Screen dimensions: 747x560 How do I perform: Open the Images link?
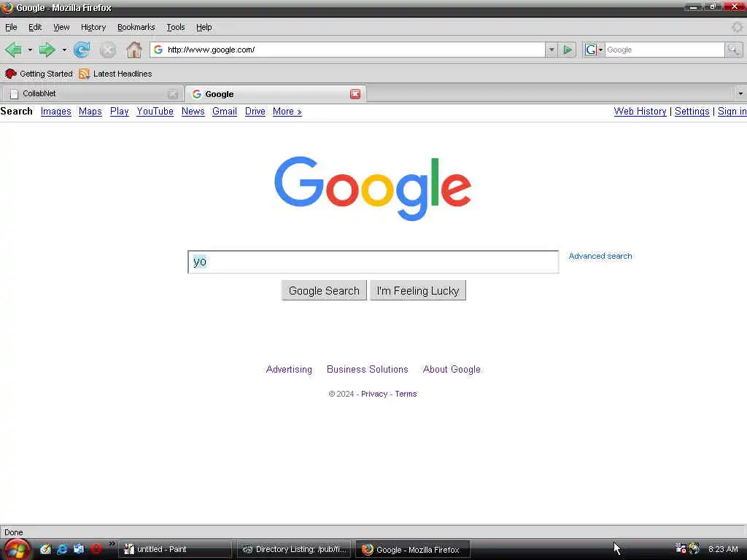pyautogui.click(x=55, y=112)
